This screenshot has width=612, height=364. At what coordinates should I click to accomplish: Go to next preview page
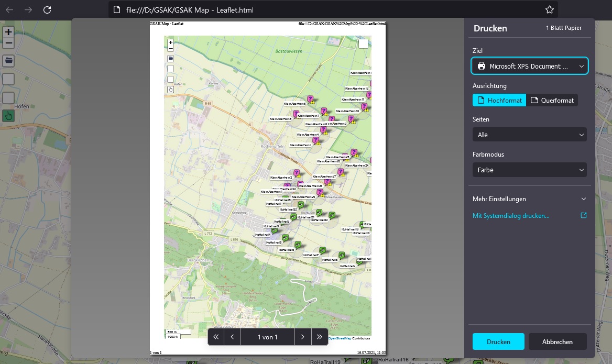click(303, 337)
